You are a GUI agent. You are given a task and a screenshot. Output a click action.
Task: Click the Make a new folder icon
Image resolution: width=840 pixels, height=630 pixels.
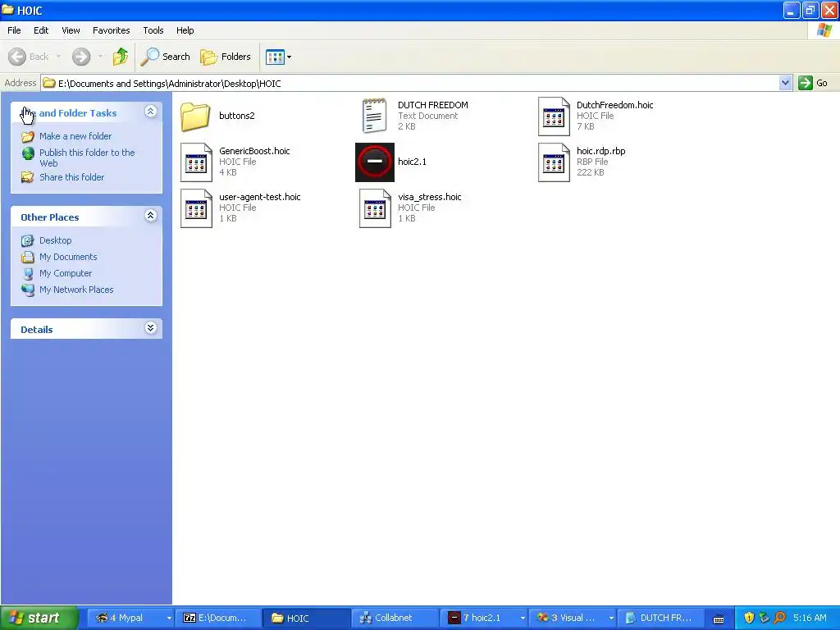[x=28, y=137]
